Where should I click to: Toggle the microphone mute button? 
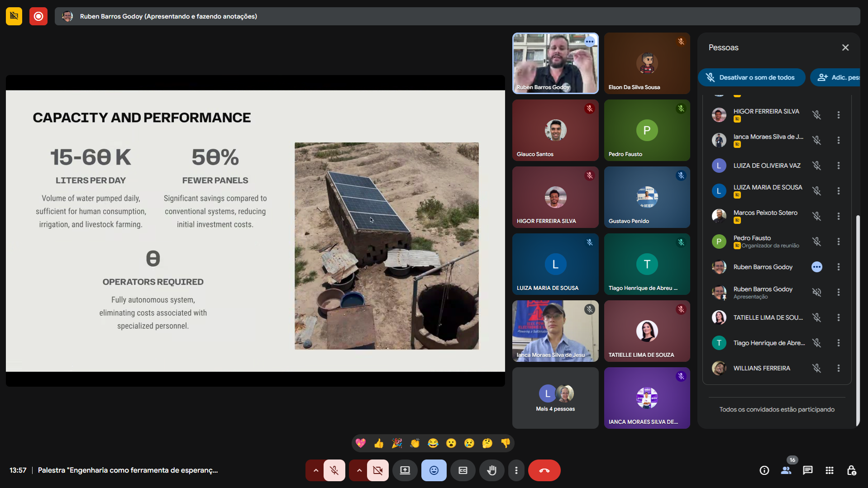334,470
